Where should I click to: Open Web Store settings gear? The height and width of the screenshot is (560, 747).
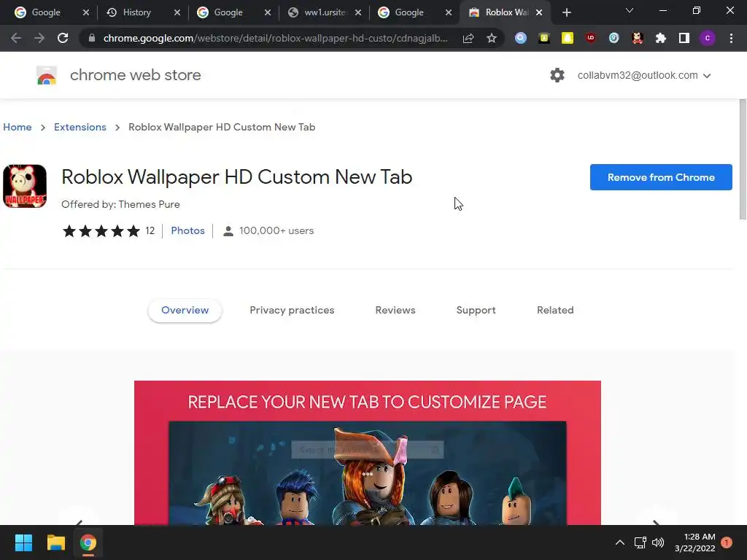[x=557, y=75]
